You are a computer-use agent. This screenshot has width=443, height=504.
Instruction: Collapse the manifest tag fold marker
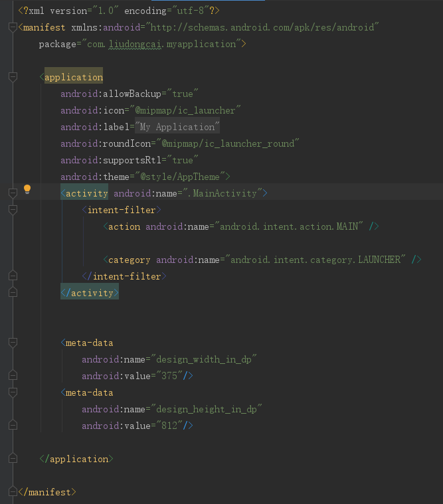tap(13, 27)
